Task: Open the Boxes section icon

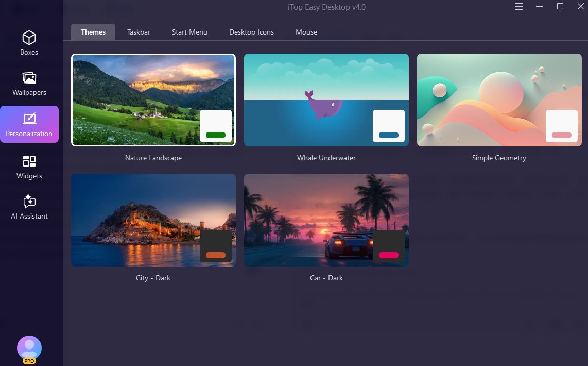Action: pyautogui.click(x=29, y=38)
